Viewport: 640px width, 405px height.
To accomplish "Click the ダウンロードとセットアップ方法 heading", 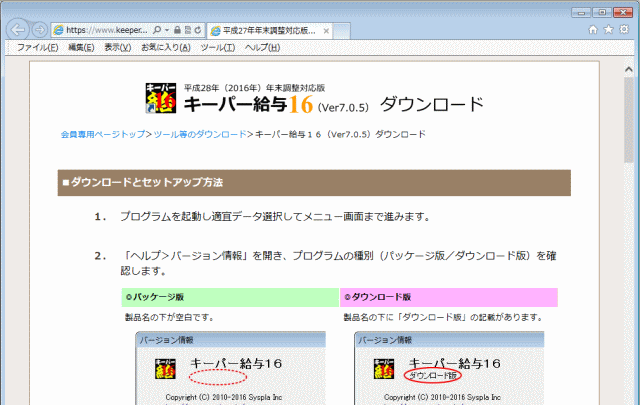I will pyautogui.click(x=314, y=183).
